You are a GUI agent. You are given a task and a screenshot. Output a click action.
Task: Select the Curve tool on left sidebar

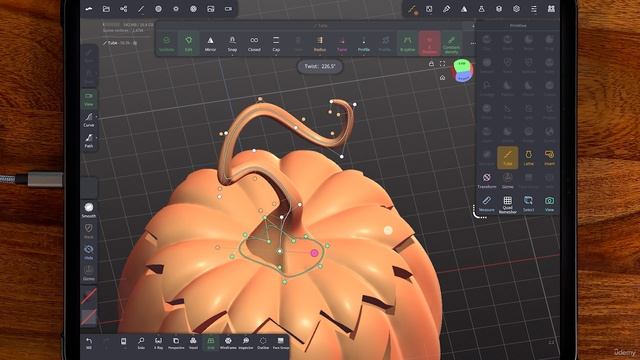coord(89,120)
